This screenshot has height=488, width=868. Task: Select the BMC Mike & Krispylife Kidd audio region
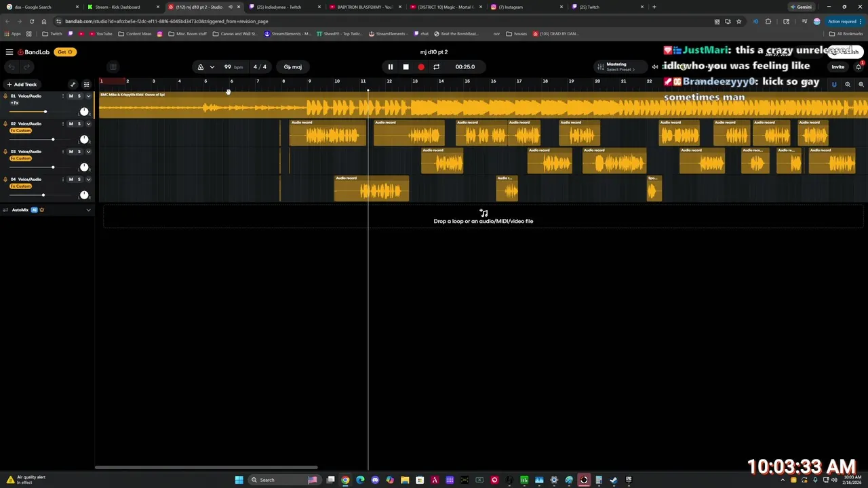[x=483, y=105]
